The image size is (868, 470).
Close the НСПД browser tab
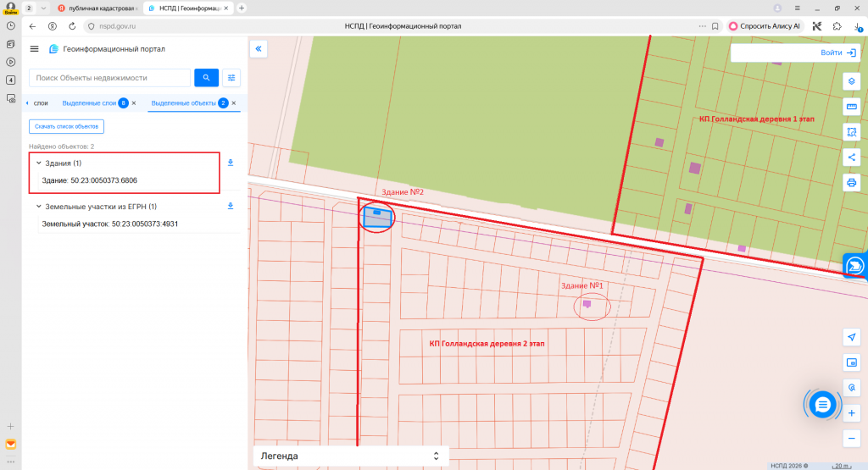click(225, 8)
